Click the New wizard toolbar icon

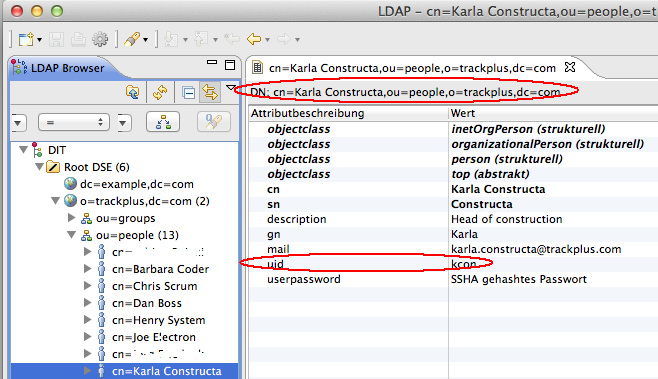[x=26, y=39]
